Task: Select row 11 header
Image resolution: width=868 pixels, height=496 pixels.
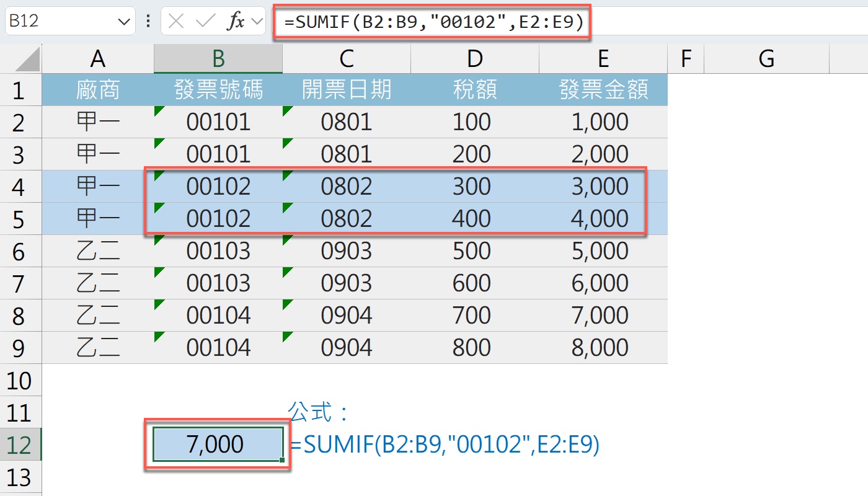Action: point(20,412)
